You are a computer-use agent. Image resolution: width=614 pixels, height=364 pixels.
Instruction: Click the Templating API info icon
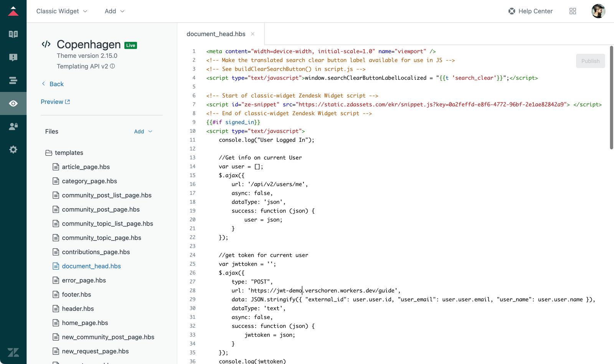112,66
